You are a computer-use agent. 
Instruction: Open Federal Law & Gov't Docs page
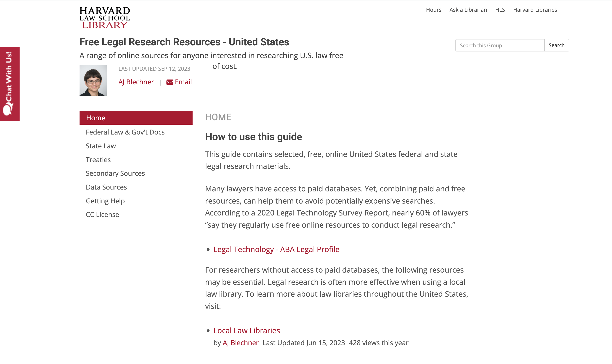[x=125, y=132]
